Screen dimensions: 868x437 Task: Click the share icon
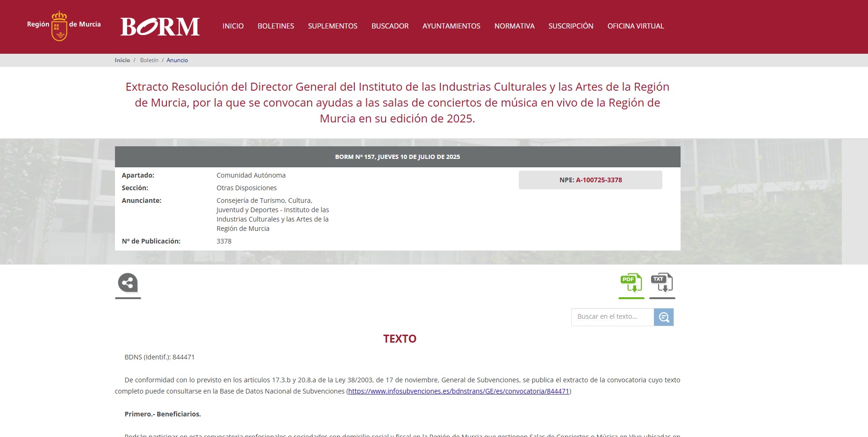click(x=128, y=283)
